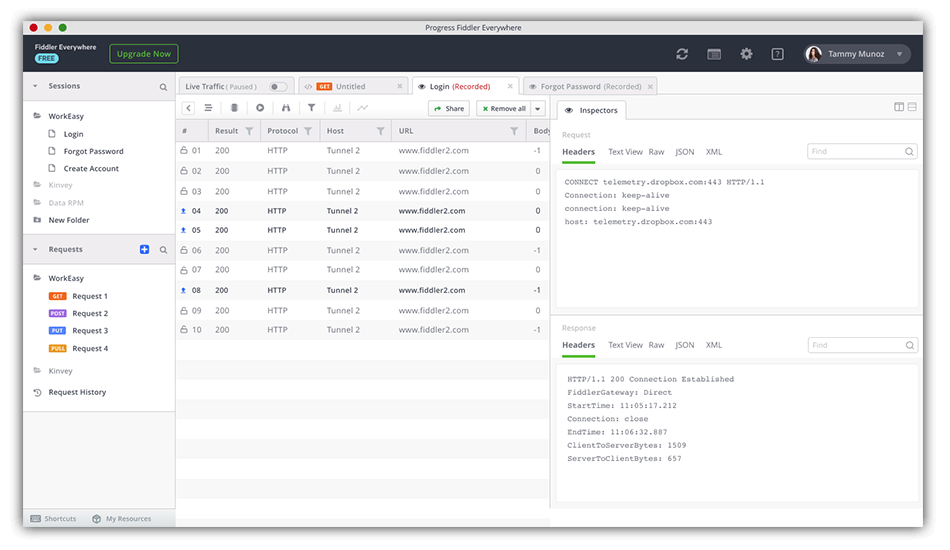Screen dimensions: 950x550
Task: Open the Remove all dropdown arrow
Action: click(538, 108)
